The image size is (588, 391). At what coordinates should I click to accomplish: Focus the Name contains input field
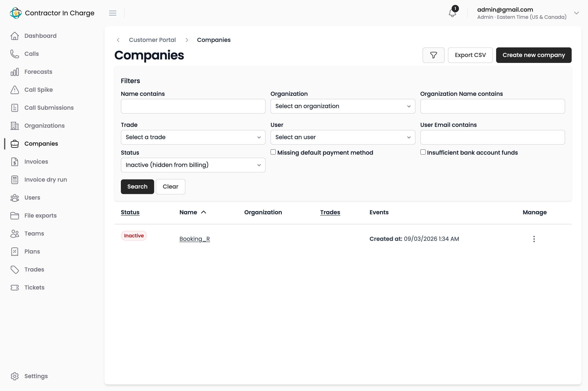point(193,106)
